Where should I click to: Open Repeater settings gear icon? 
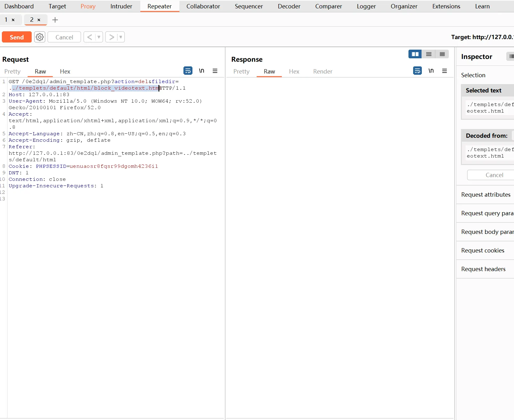(40, 37)
